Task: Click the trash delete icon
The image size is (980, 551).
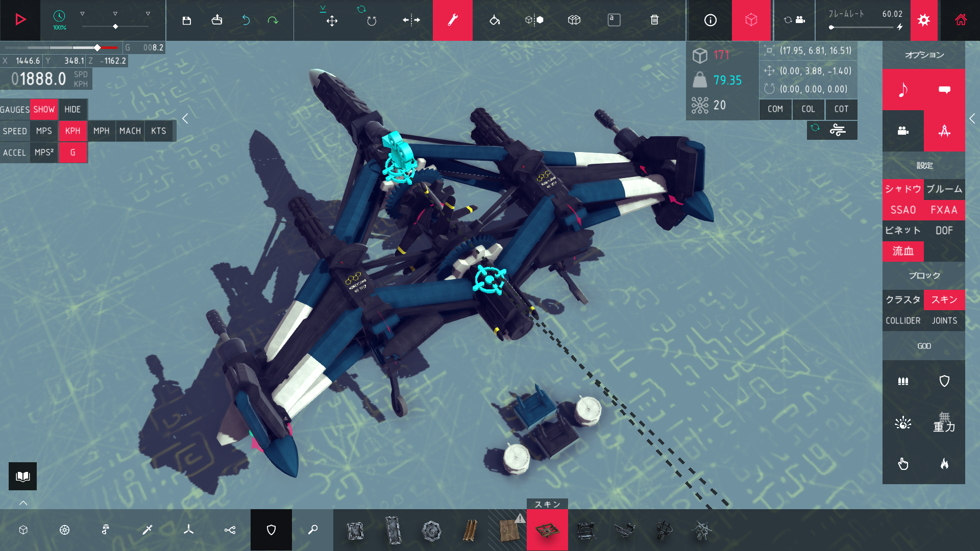Action: (x=654, y=20)
